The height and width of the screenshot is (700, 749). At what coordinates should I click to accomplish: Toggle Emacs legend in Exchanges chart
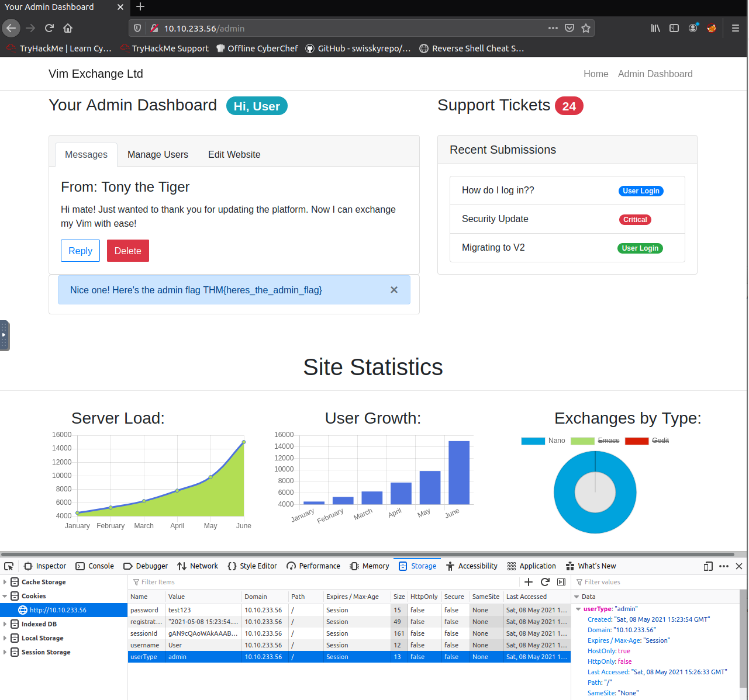tap(595, 441)
